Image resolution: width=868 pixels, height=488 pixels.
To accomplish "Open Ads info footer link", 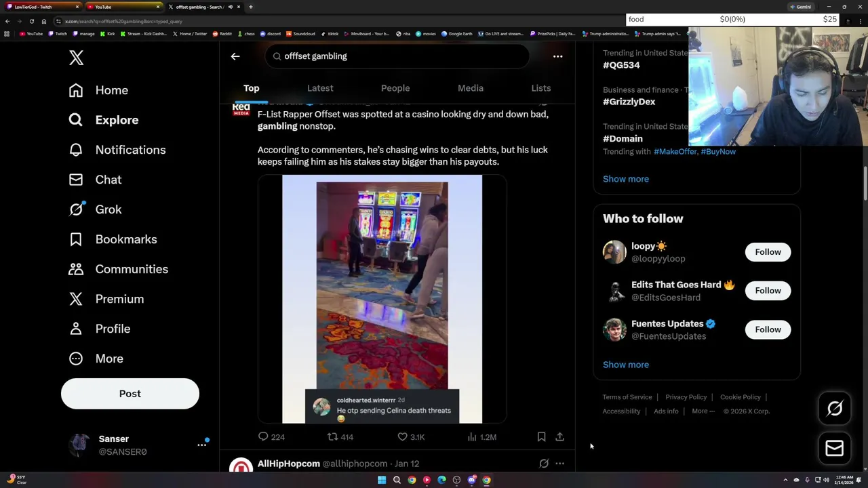I will pos(666,411).
